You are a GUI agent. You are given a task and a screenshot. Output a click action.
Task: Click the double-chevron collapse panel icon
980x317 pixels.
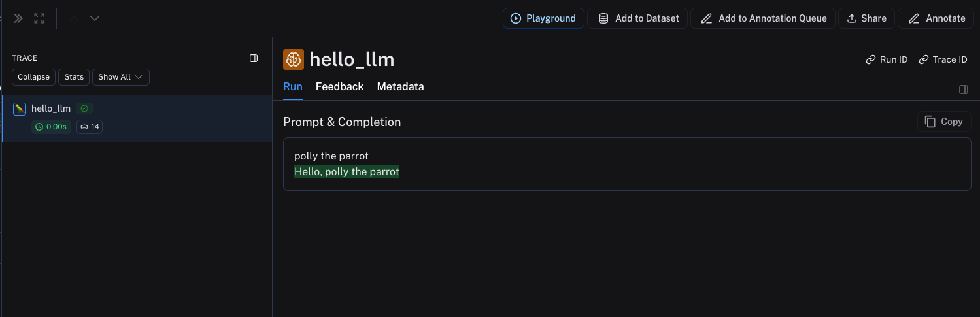point(18,18)
